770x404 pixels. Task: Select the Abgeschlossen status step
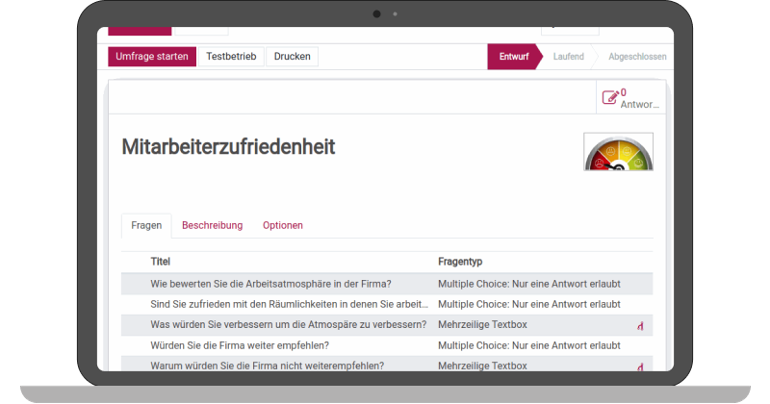click(x=636, y=57)
